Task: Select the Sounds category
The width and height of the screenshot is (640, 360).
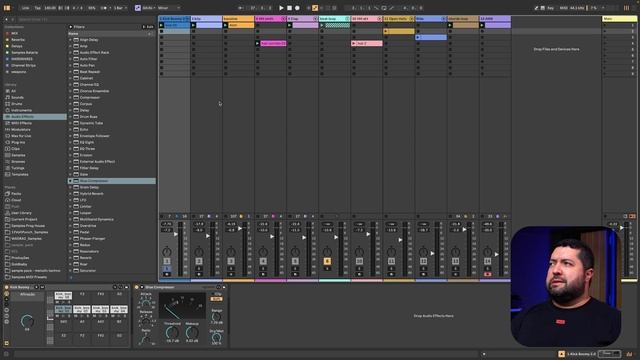Action: [x=18, y=98]
